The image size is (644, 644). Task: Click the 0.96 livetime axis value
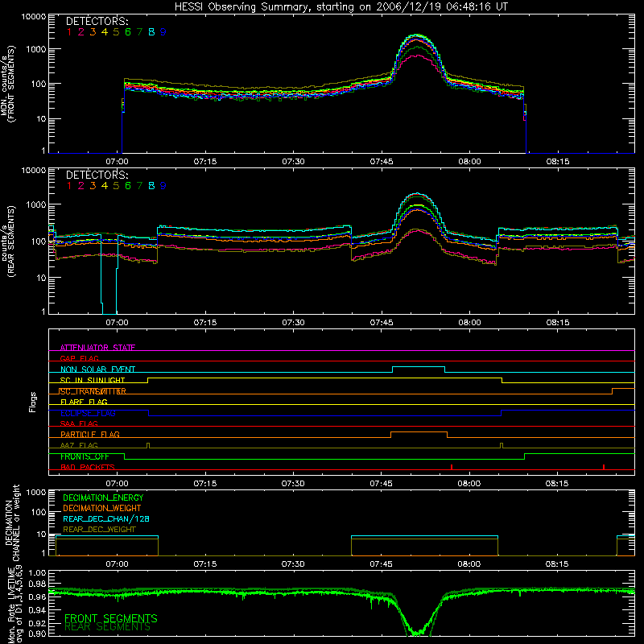pyautogui.click(x=38, y=597)
